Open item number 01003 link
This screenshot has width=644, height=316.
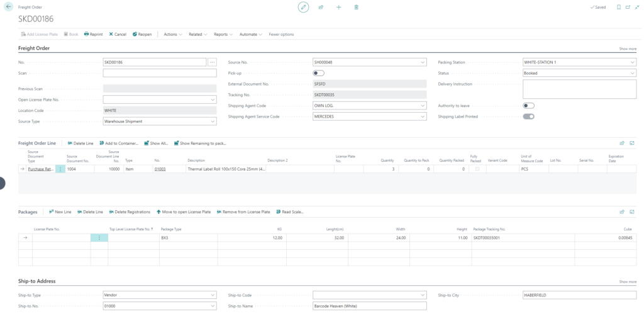click(160, 169)
